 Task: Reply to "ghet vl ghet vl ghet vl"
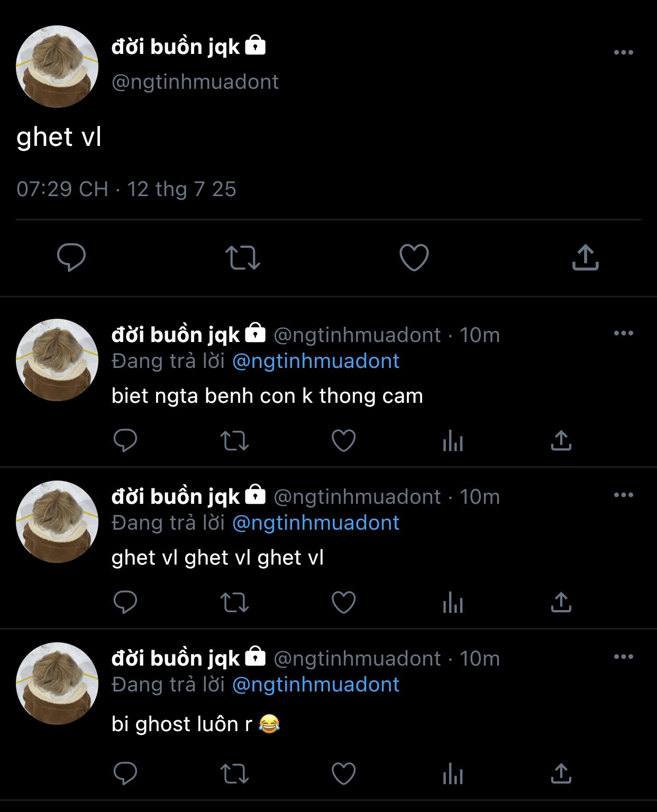coord(125,602)
